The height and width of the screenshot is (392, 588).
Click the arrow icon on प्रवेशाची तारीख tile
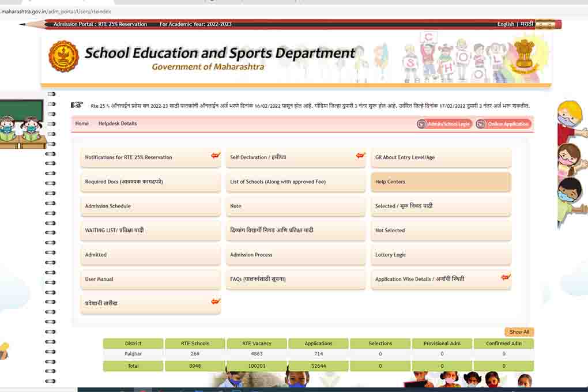216,301
